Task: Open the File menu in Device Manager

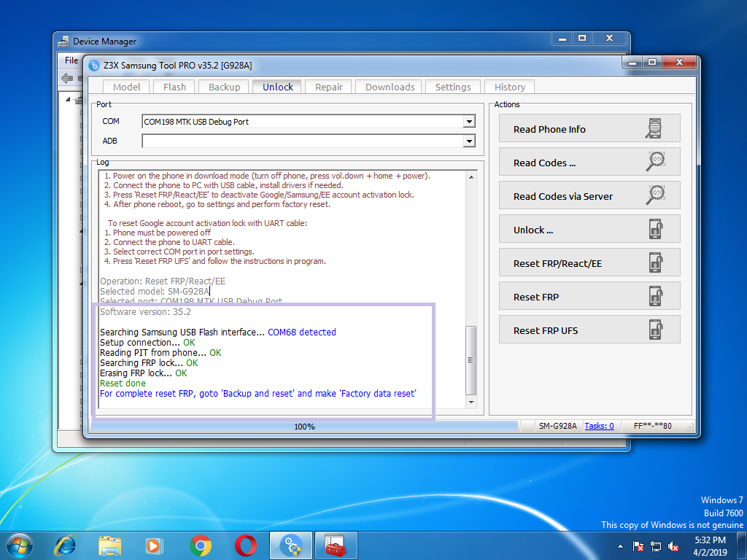Action: pyautogui.click(x=71, y=61)
